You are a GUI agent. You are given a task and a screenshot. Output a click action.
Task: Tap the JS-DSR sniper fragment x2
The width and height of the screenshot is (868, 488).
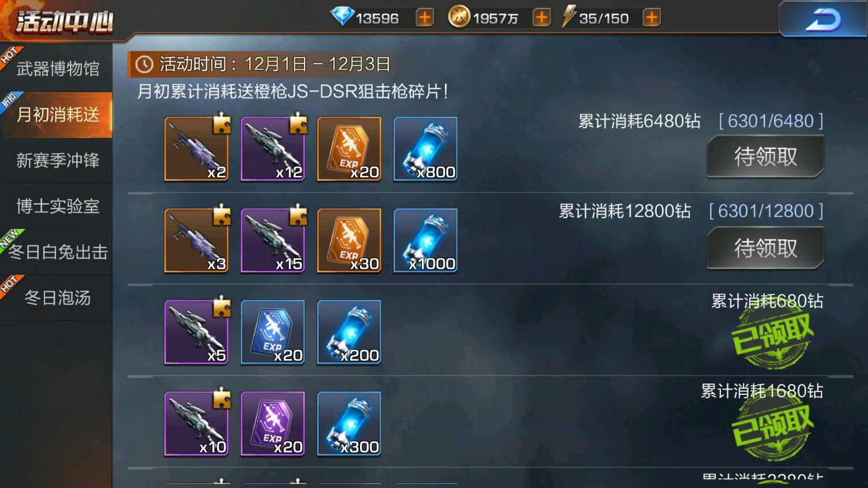(x=197, y=149)
